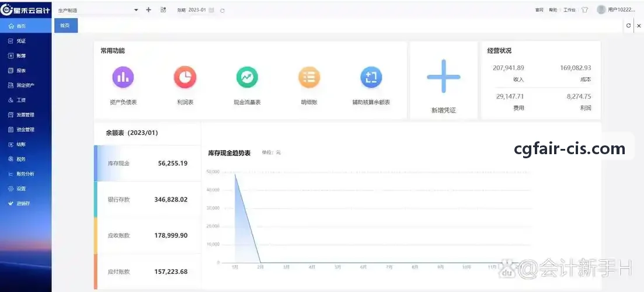
Task: Click the plus icon to add account set
Action: (149, 10)
